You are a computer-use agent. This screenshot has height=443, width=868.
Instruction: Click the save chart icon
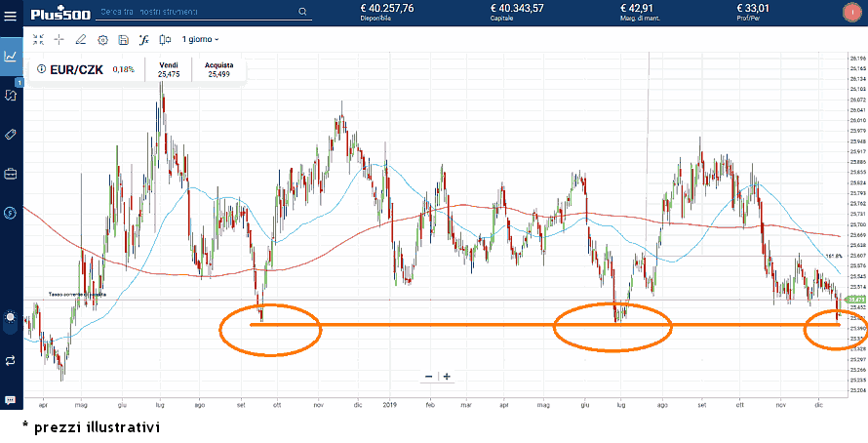coord(123,40)
